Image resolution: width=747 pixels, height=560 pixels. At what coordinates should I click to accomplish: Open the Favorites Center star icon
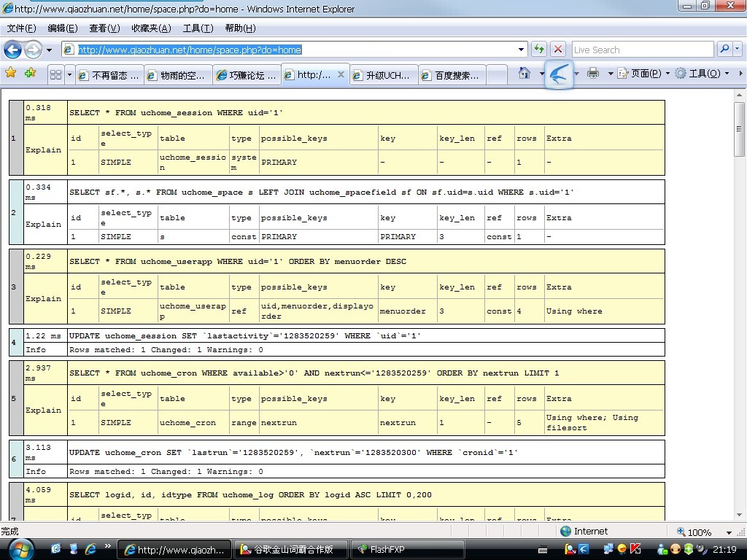click(10, 73)
